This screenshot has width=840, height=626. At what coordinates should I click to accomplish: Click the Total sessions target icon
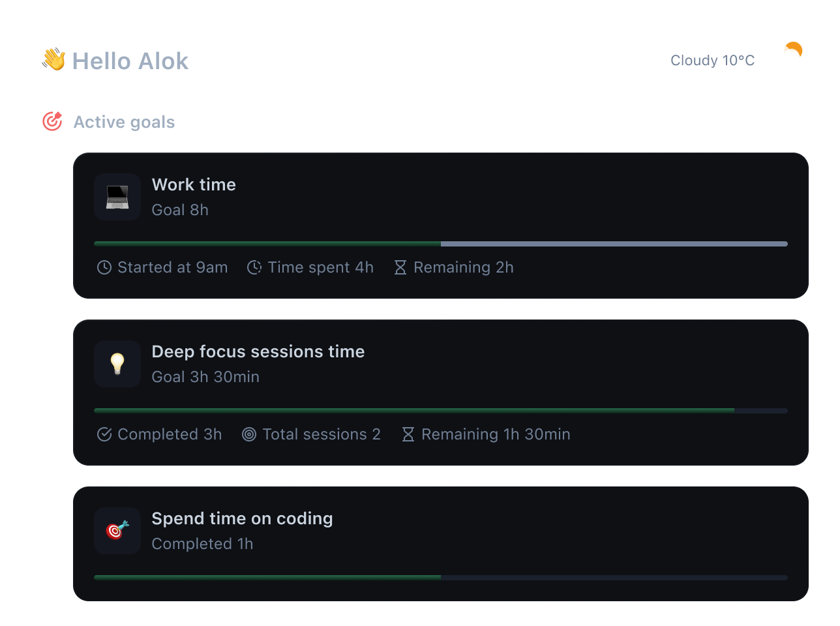249,434
